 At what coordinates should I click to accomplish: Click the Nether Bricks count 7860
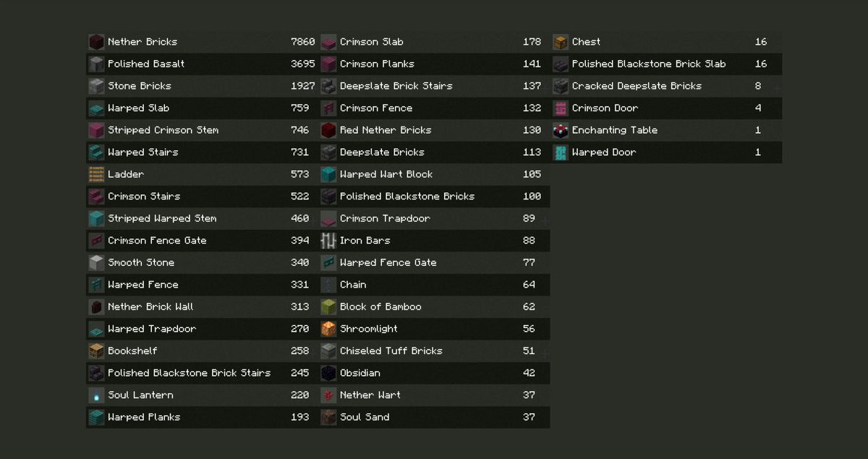(303, 42)
